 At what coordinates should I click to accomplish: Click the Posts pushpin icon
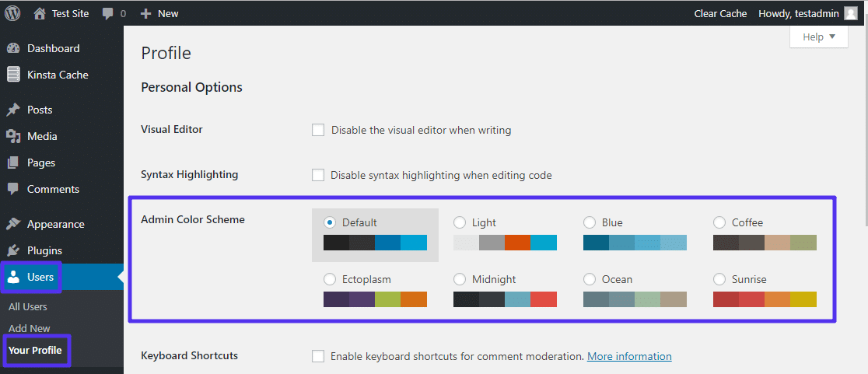[13, 110]
